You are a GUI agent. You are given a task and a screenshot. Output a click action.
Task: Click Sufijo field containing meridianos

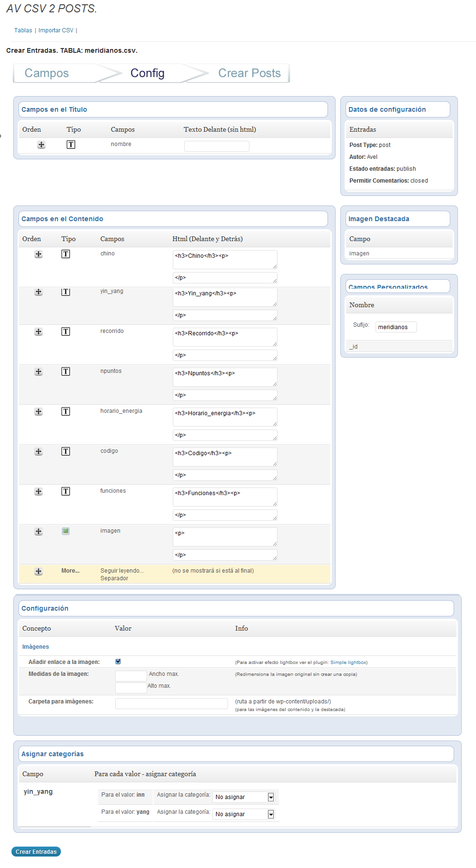396,327
